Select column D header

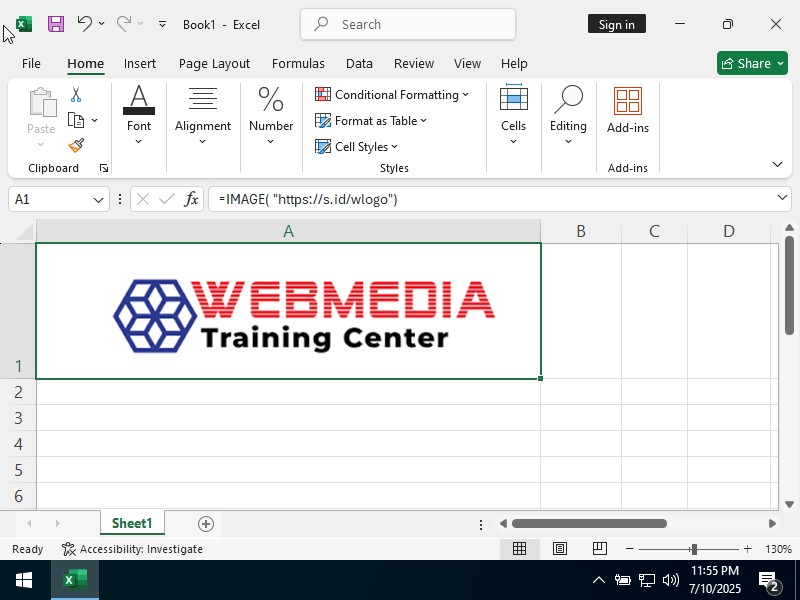pos(729,231)
